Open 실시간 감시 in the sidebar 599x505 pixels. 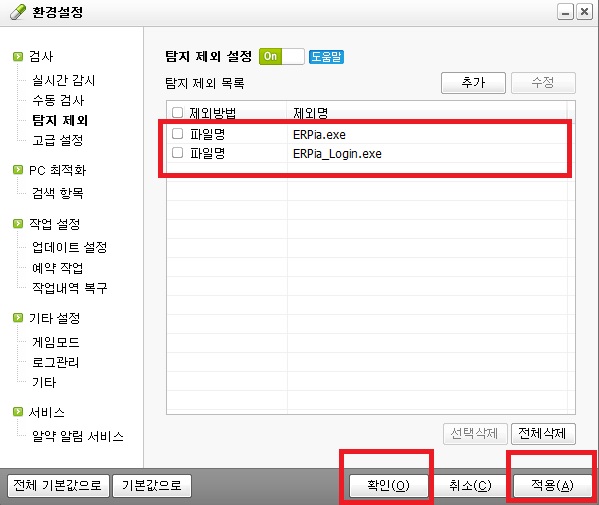click(63, 80)
